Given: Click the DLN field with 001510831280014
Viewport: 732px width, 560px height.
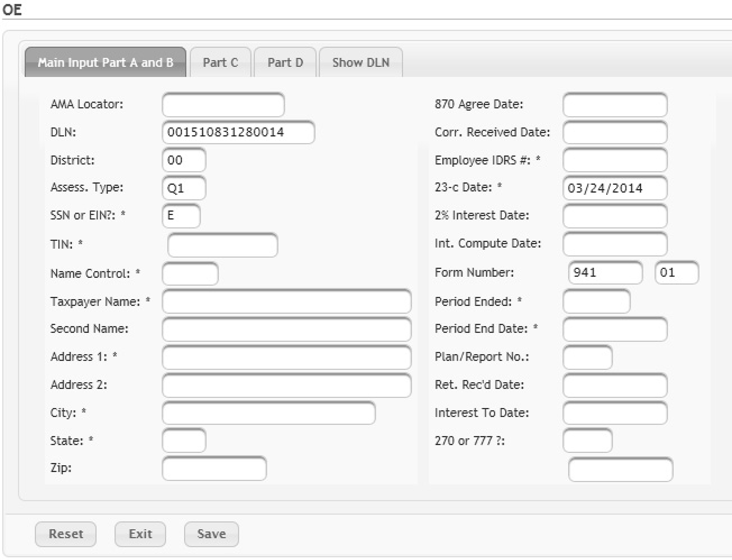Looking at the screenshot, I should pyautogui.click(x=238, y=132).
